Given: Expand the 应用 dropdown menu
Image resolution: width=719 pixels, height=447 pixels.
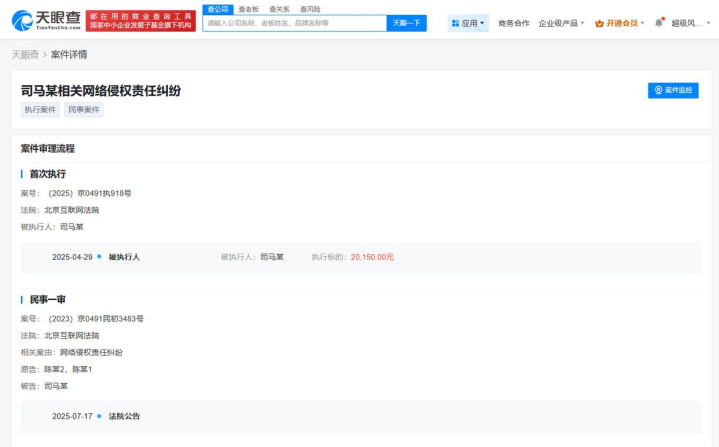Looking at the screenshot, I should [469, 23].
